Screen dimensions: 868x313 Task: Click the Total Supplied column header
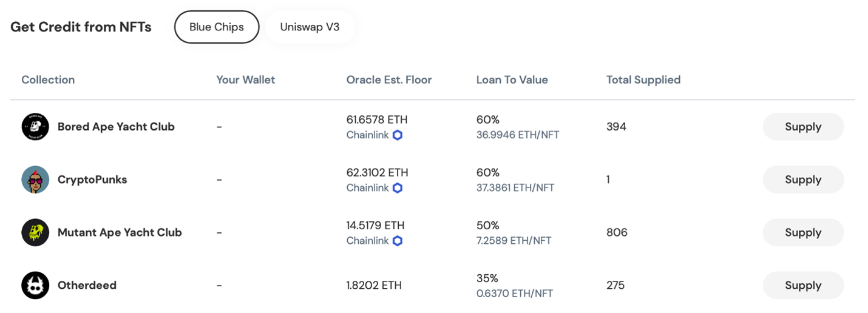[x=643, y=80]
